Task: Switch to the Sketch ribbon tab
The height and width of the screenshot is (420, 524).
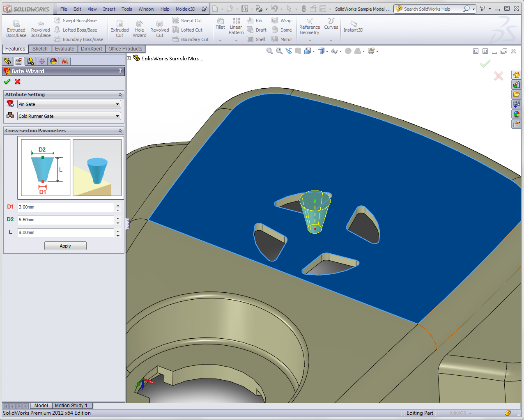Action: 40,48
